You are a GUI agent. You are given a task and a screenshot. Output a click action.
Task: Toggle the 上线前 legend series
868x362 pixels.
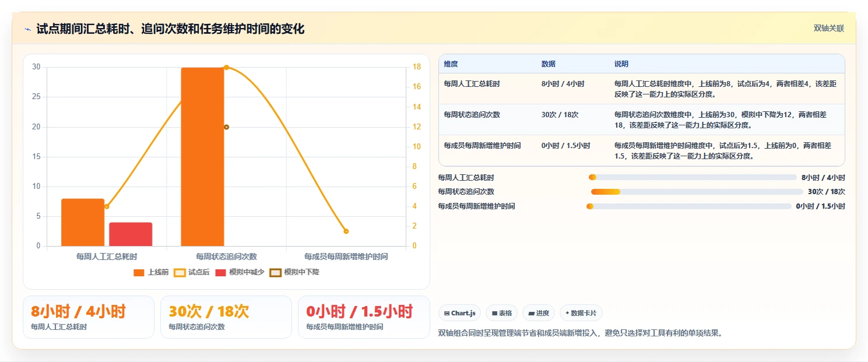151,272
